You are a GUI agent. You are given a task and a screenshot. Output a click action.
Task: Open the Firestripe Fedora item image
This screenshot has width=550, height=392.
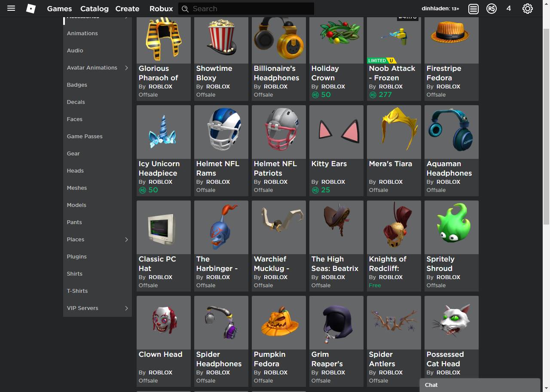452,40
